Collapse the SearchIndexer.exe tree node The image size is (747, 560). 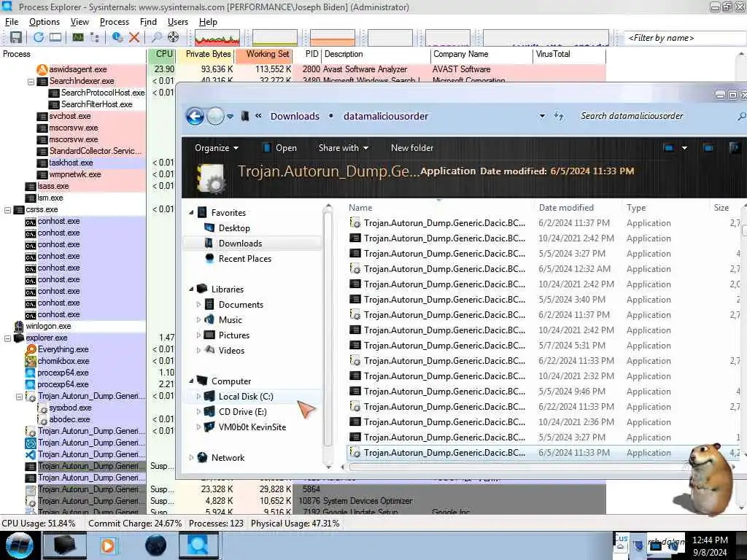(x=31, y=82)
